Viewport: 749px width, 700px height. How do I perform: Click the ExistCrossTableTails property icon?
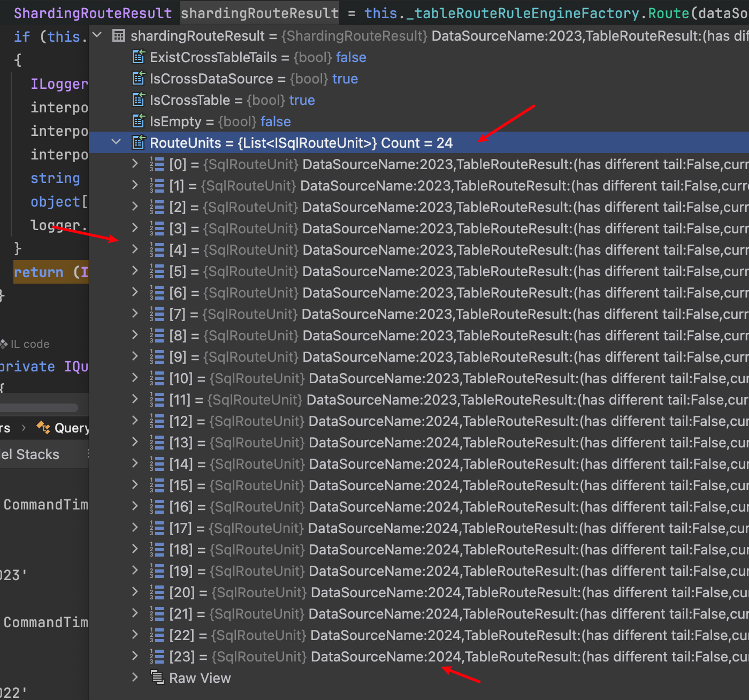139,57
